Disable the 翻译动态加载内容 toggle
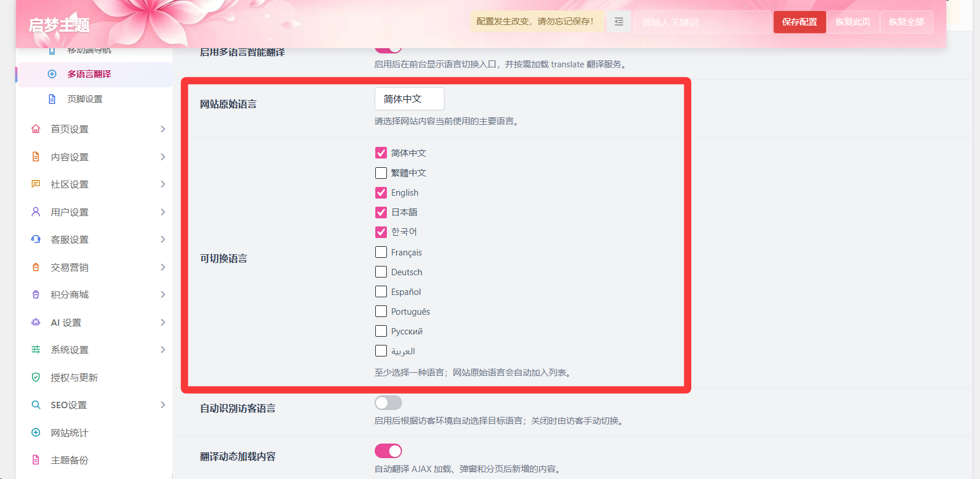The height and width of the screenshot is (479, 980). pyautogui.click(x=388, y=451)
